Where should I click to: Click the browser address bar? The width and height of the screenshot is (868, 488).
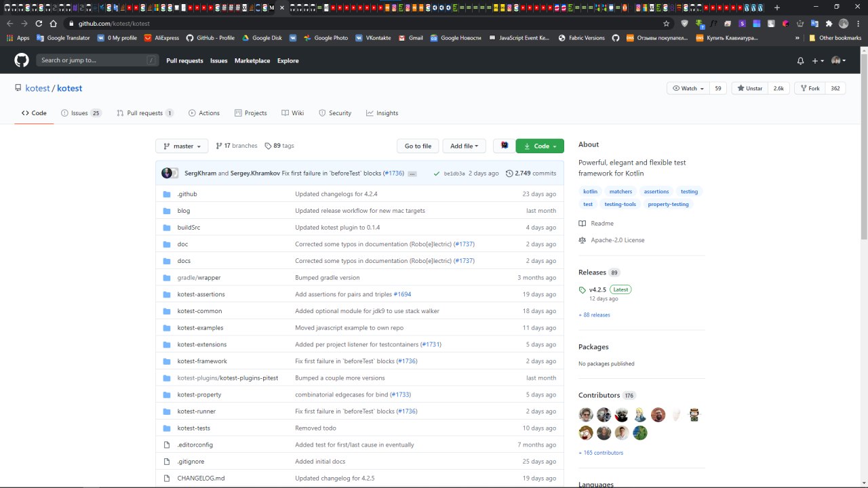tap(363, 23)
